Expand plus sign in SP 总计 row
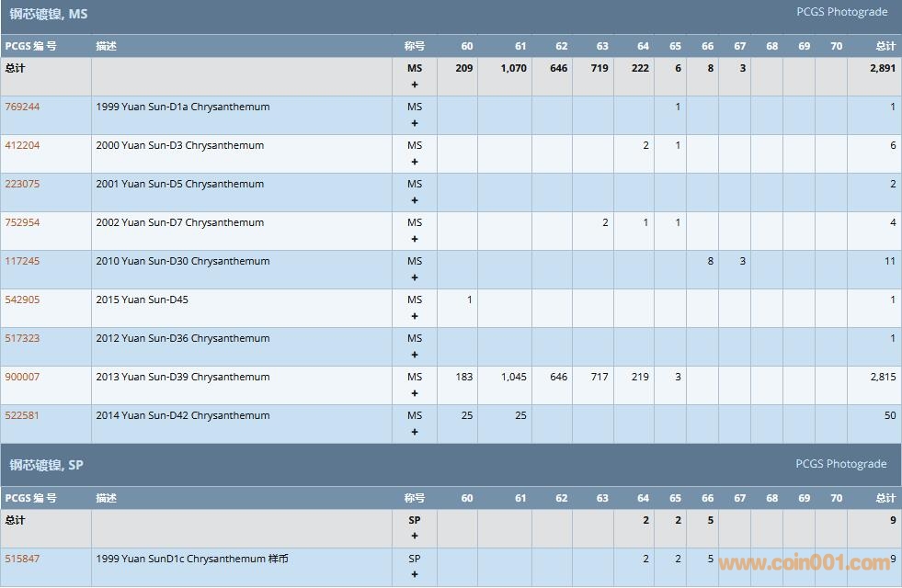The image size is (902, 588). 415,537
